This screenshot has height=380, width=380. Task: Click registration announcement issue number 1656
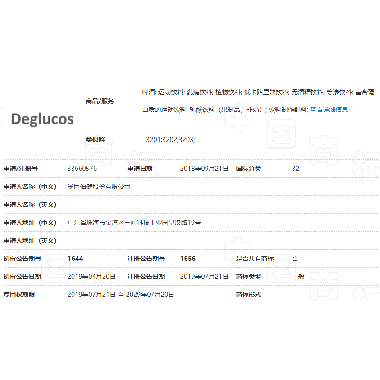pos(188,259)
